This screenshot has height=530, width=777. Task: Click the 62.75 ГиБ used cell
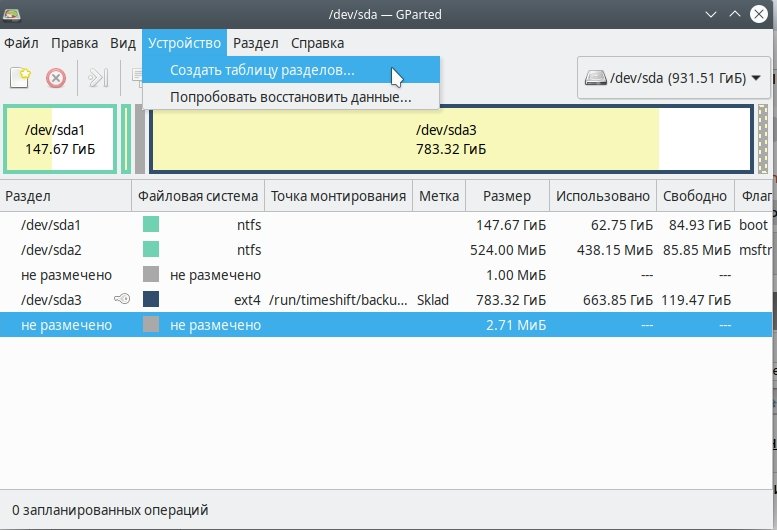tap(621, 225)
